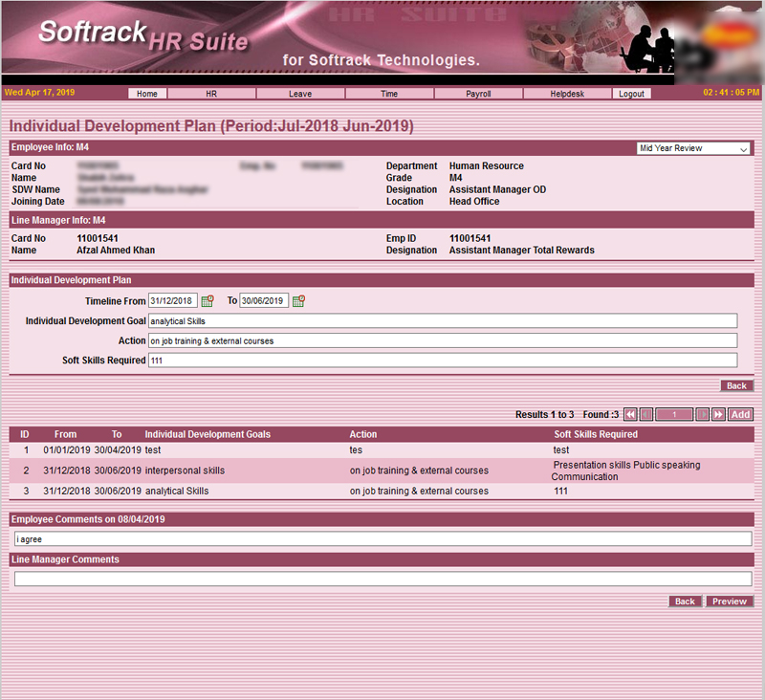Viewport: 765px width, 700px height.
Task: Click the Individual Development Goal field
Action: (x=443, y=320)
